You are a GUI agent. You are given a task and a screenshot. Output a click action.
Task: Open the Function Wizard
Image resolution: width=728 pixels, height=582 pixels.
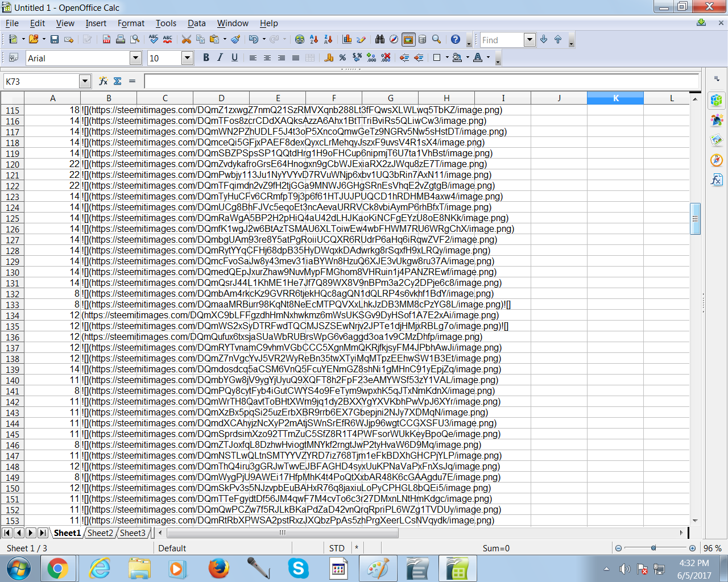pyautogui.click(x=103, y=81)
